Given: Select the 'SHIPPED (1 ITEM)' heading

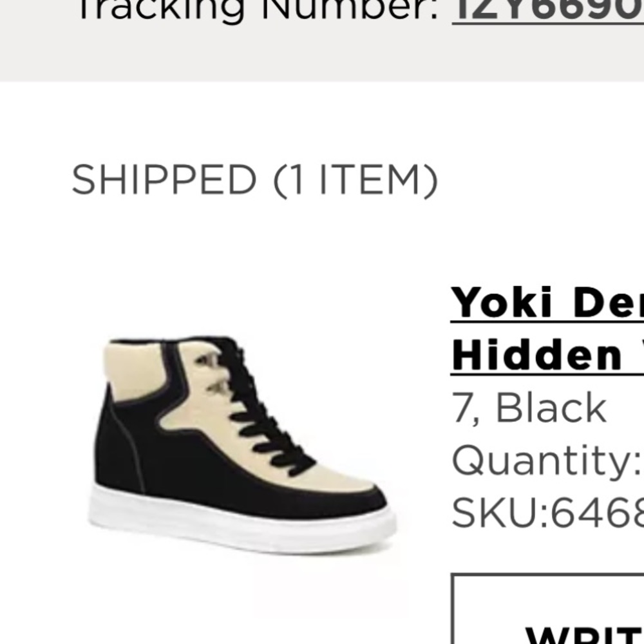Looking at the screenshot, I should coord(254,180).
